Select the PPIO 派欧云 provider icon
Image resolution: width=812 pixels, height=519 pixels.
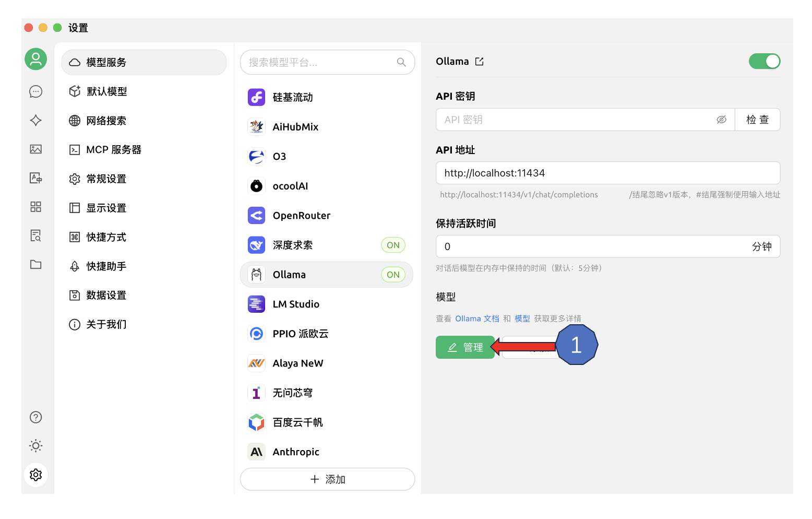[256, 334]
